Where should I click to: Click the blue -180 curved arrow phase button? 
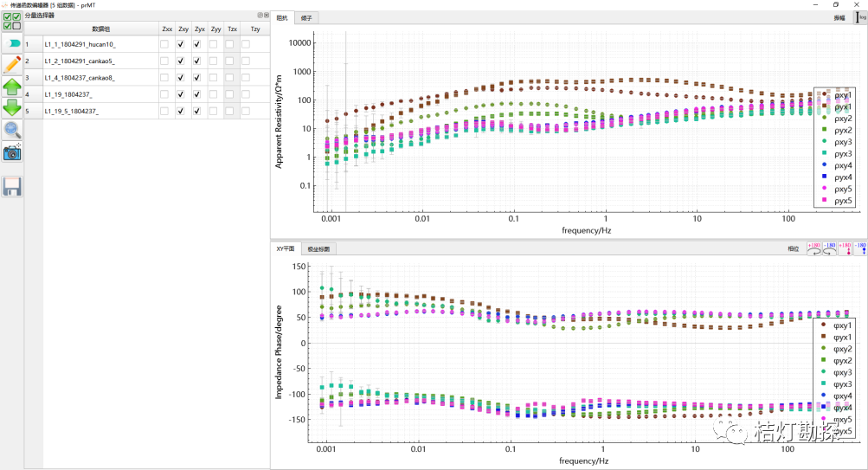coord(829,248)
